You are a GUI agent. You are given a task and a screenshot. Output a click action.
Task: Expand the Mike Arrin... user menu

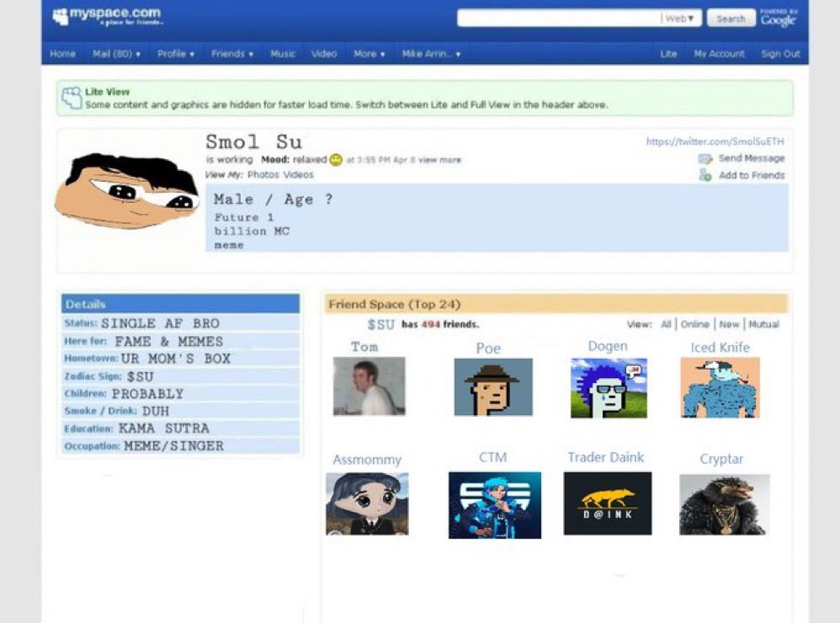(431, 54)
